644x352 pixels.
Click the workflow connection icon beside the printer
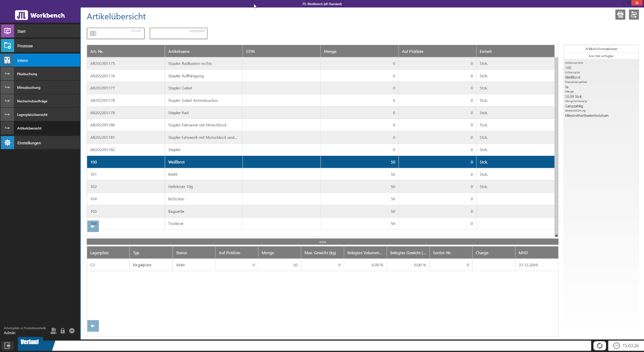point(633,15)
